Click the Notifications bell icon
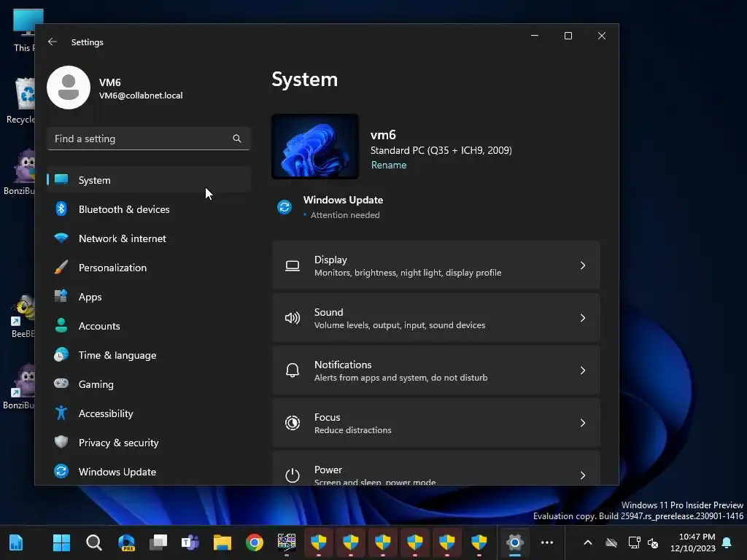 [293, 370]
